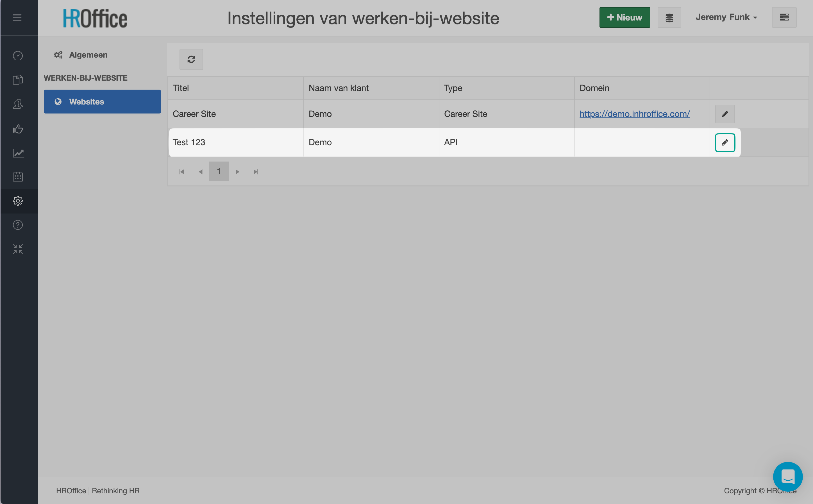Click the refresh button above the table
The height and width of the screenshot is (504, 813).
(x=191, y=59)
